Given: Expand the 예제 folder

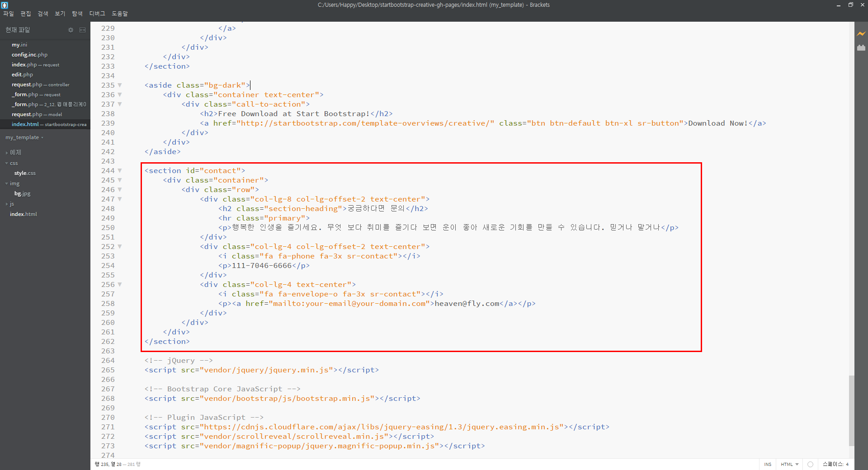Looking at the screenshot, I should [x=7, y=153].
